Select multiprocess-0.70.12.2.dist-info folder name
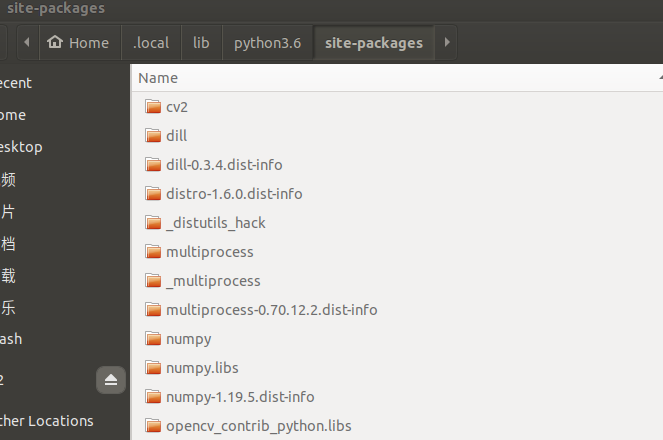 click(x=271, y=310)
